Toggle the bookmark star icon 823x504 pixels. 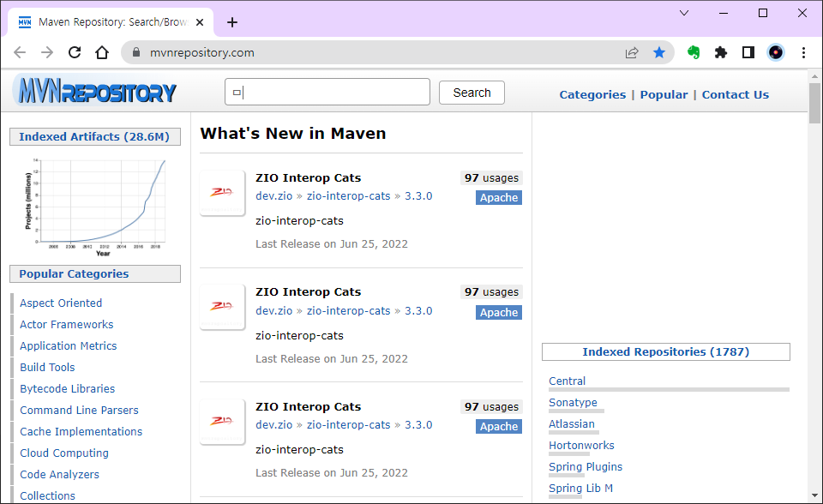click(659, 52)
